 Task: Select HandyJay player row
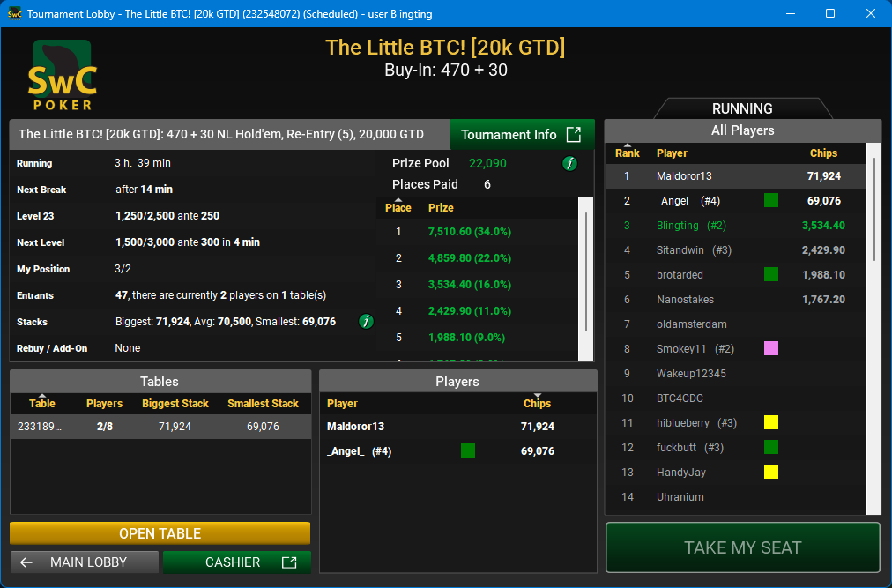(x=736, y=472)
